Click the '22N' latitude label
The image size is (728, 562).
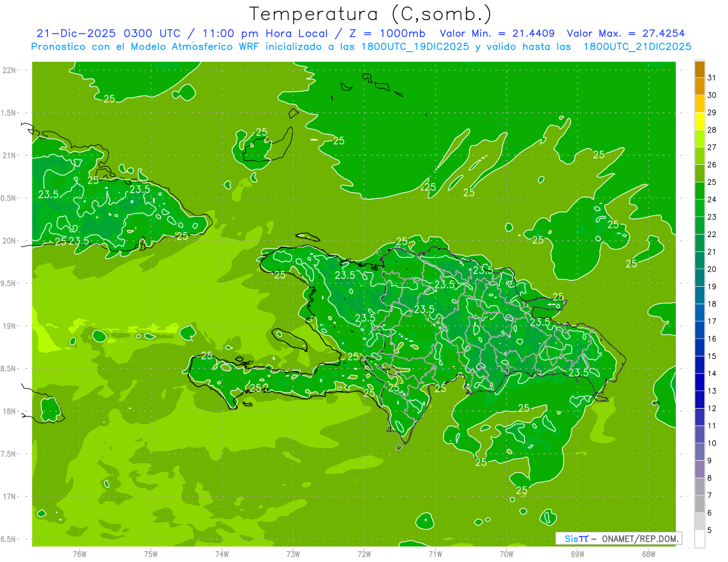click(x=9, y=70)
